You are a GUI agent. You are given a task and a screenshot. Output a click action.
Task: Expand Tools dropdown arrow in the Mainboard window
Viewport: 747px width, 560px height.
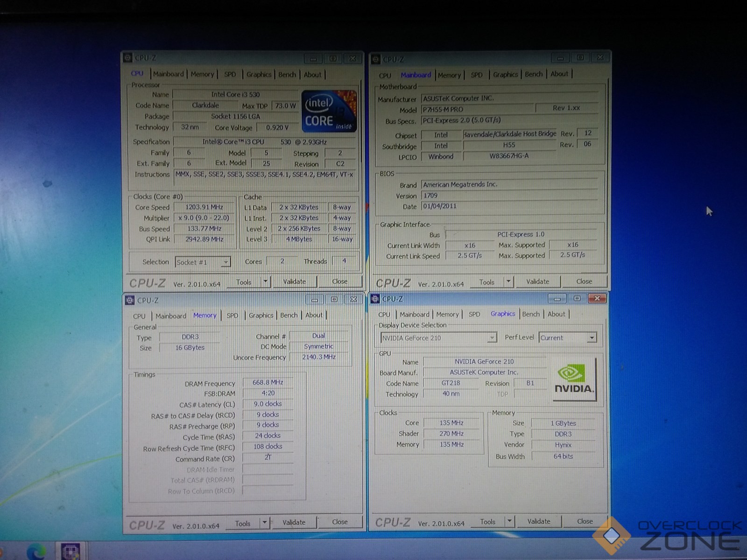[x=508, y=281]
